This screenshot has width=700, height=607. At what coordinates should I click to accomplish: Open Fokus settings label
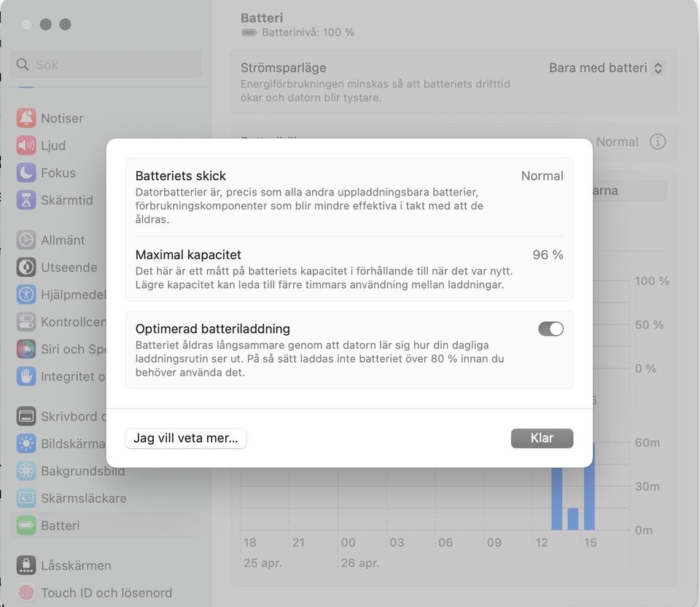pyautogui.click(x=58, y=173)
